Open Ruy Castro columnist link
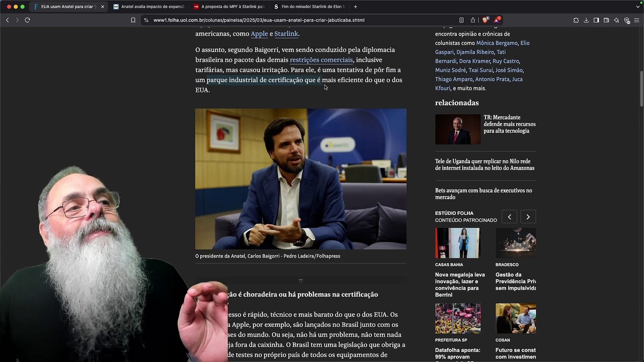The width and height of the screenshot is (644, 362). [x=506, y=61]
